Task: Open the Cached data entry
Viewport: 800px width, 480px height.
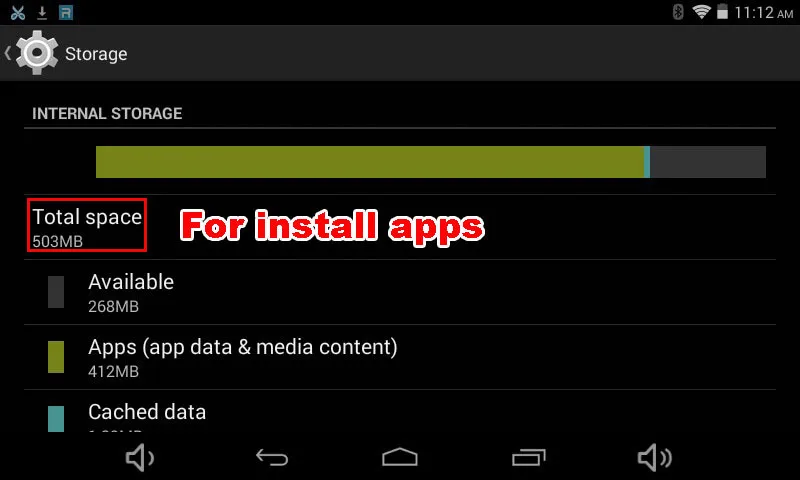Action: click(x=400, y=411)
